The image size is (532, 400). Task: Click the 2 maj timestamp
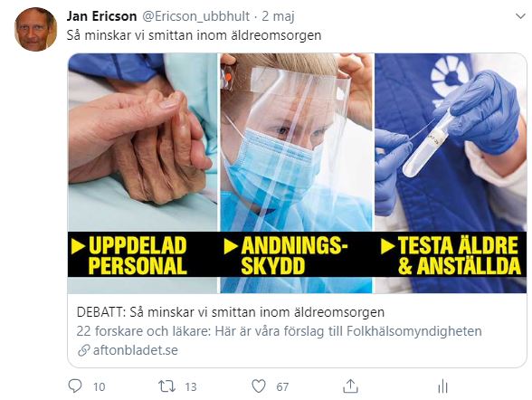pyautogui.click(x=278, y=16)
